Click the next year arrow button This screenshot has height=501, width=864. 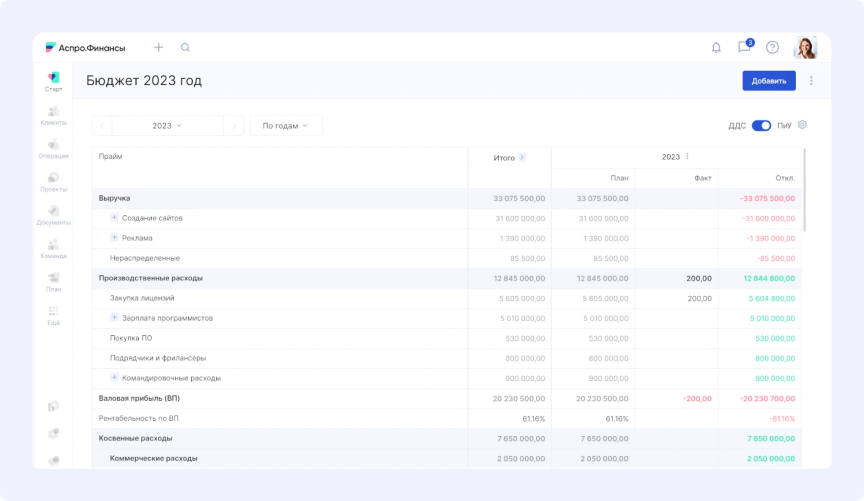[233, 126]
